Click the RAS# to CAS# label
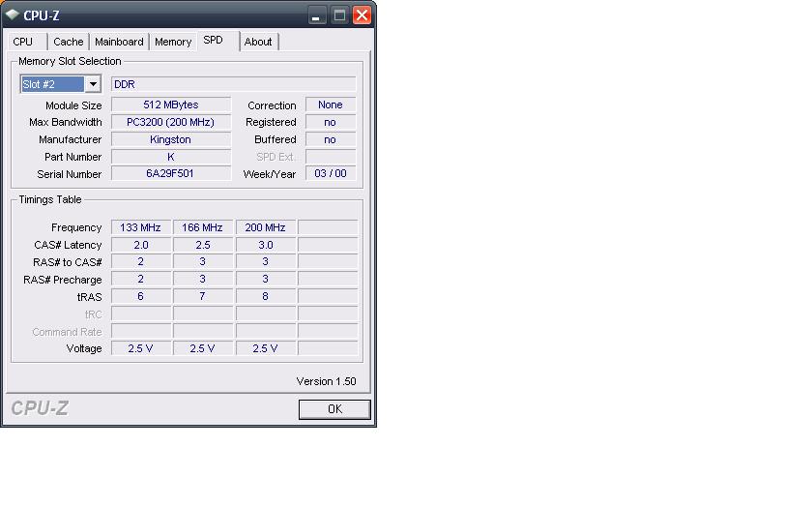812x508 pixels. [68, 262]
